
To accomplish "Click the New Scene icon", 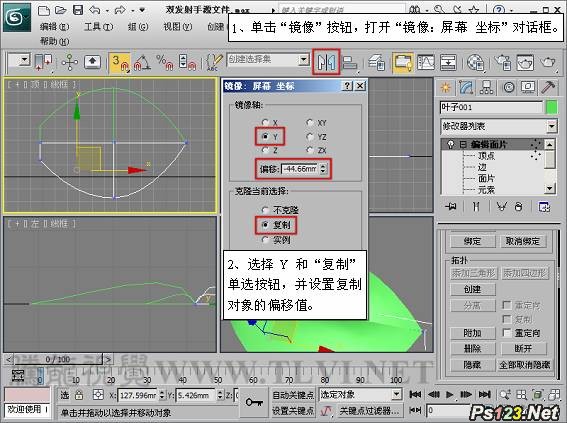I will click(44, 10).
